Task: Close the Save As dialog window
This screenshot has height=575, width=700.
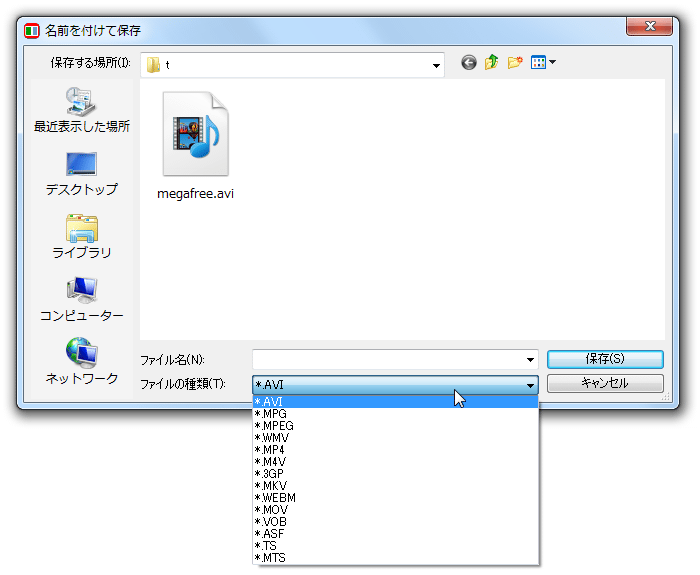Action: [649, 26]
